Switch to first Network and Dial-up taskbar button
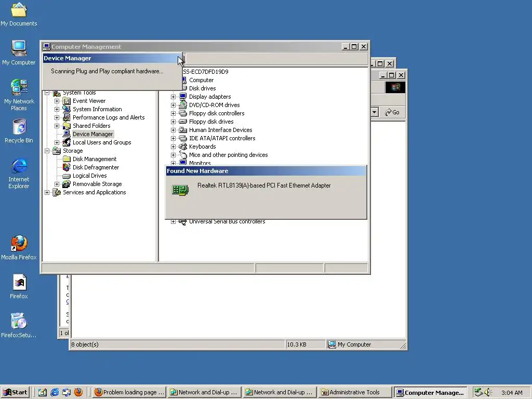Viewport: 532px width, 399px height. tap(204, 392)
